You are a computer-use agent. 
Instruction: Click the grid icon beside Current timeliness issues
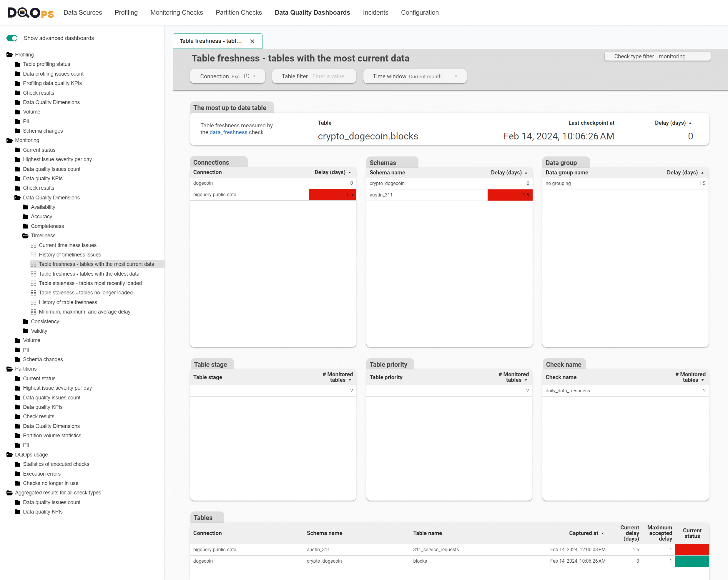(34, 245)
